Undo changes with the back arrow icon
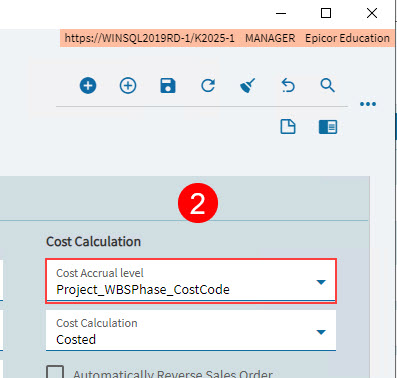This screenshot has height=378, width=397. (x=288, y=85)
